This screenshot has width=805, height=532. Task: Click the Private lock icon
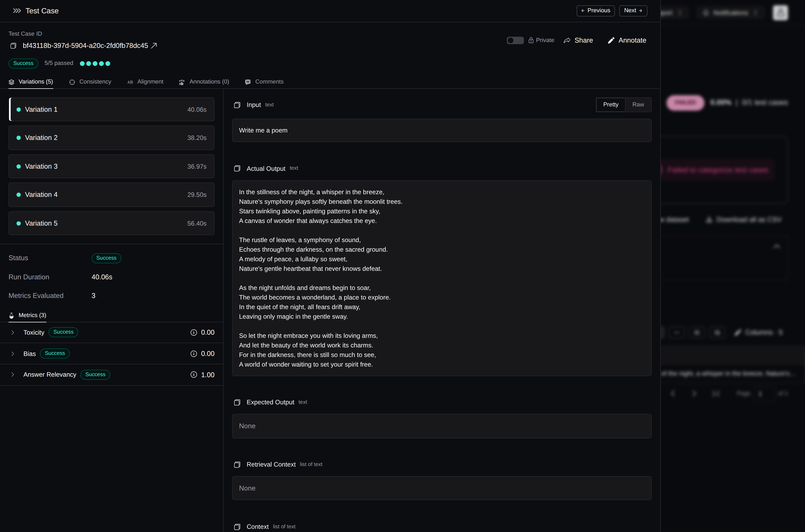click(x=531, y=40)
